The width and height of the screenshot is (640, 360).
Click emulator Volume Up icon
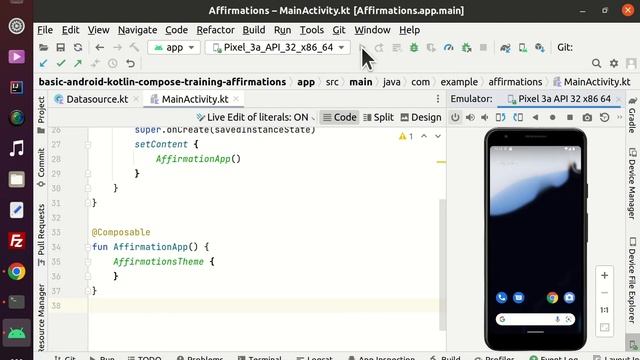470,118
